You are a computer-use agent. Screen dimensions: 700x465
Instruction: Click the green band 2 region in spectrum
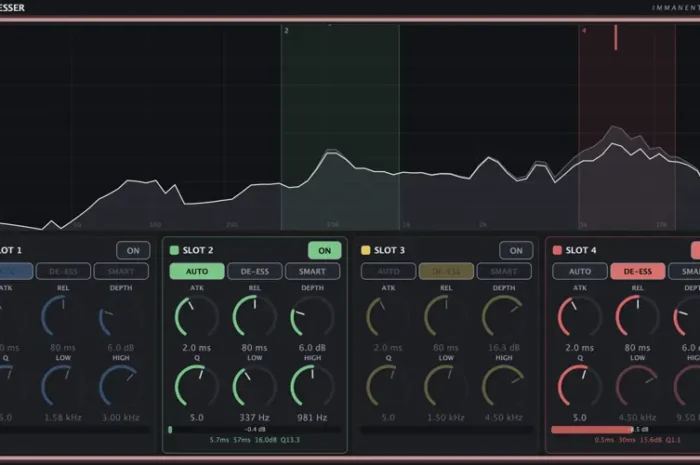(x=340, y=127)
